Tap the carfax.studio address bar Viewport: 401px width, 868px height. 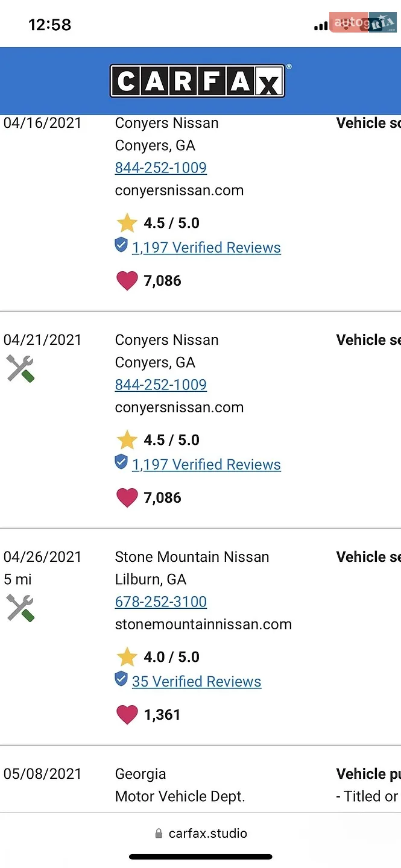pos(201,834)
